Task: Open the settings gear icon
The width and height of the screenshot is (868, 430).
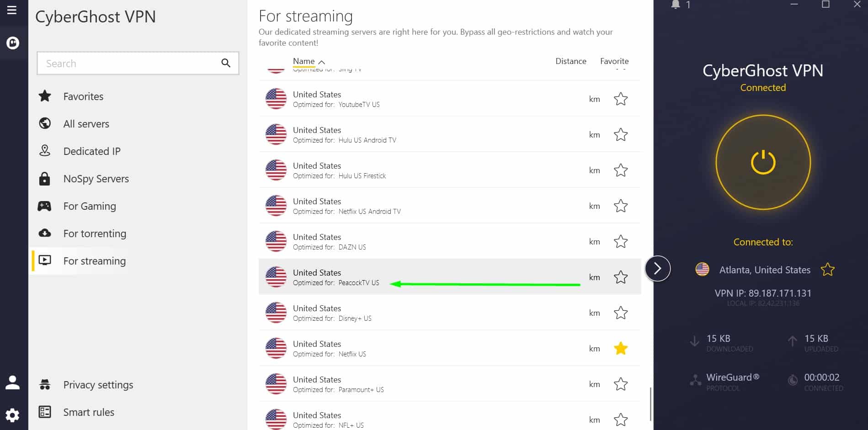Action: click(12, 415)
